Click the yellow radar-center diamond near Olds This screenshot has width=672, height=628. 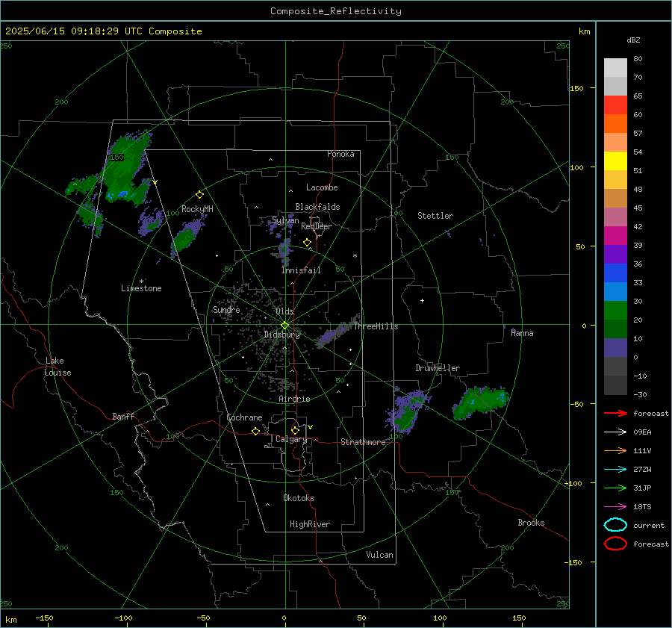click(x=284, y=326)
